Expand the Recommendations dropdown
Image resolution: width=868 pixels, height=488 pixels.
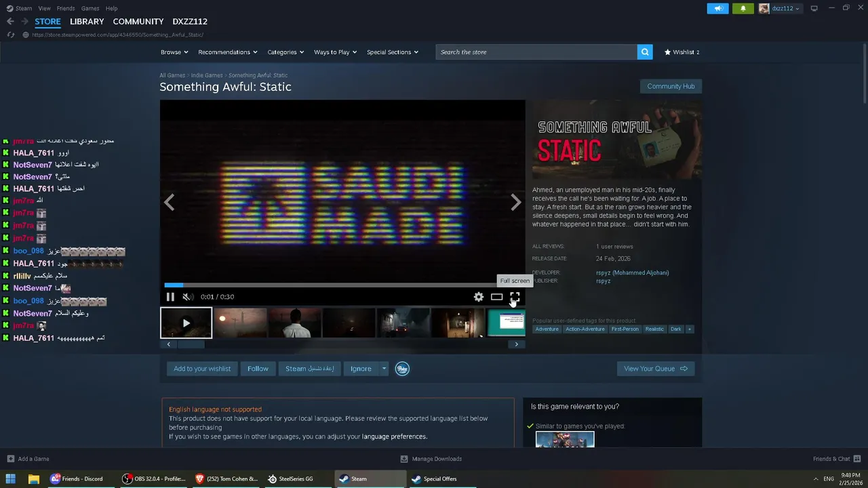(228, 52)
